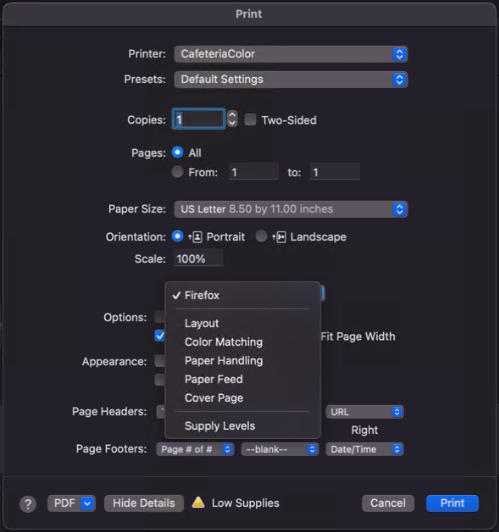
Task: Open the Page # of # footer dropdown
Action: coord(195,449)
